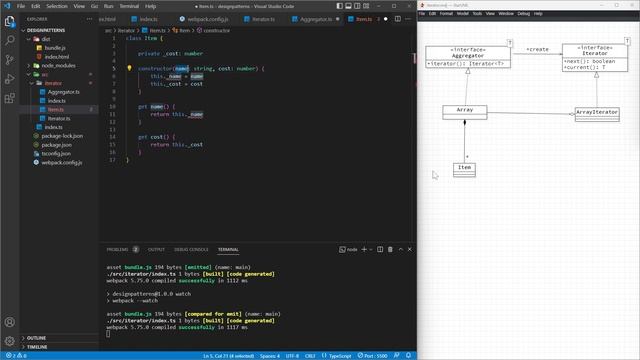This screenshot has width=640, height=360.
Task: Expand the node_modules folder
Action: click(58, 65)
